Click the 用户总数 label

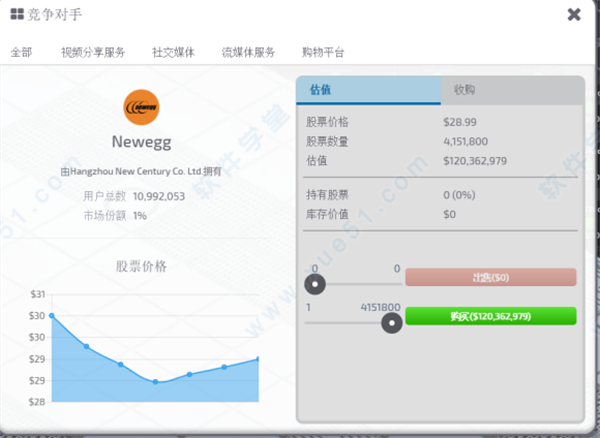click(105, 196)
